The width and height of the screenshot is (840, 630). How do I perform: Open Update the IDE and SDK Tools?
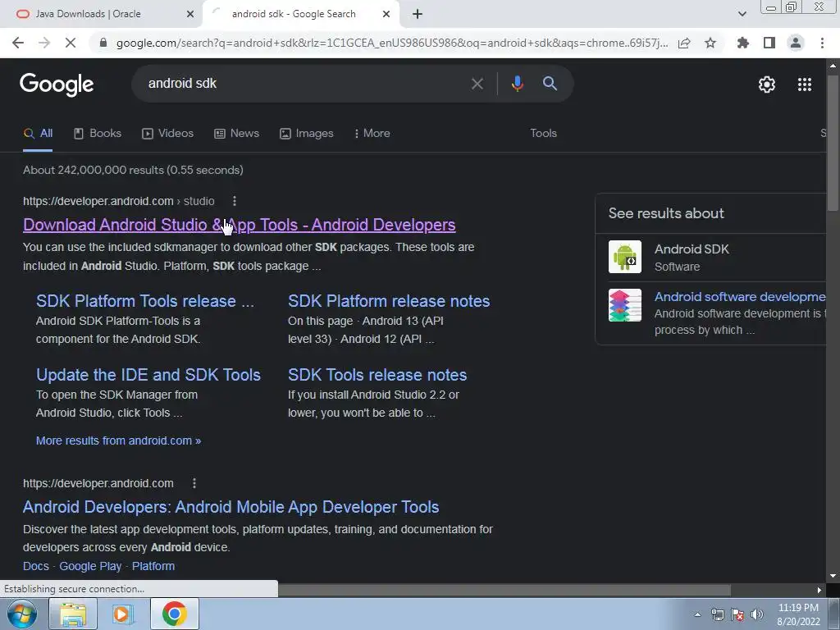tap(148, 375)
